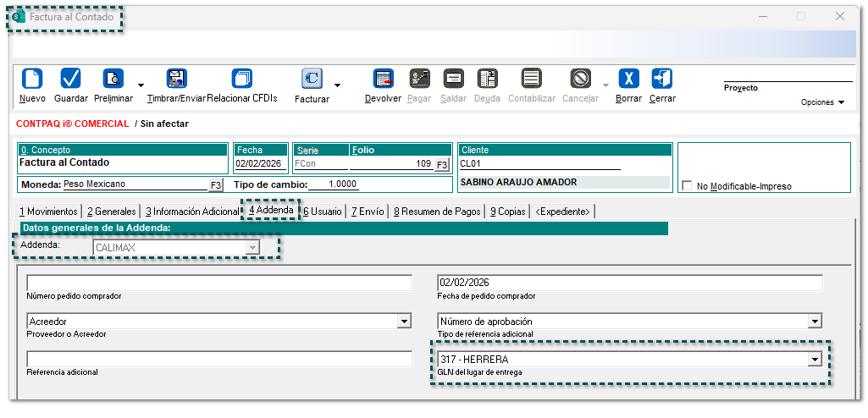Switch to the 1 Movimientos tab

pyautogui.click(x=48, y=212)
